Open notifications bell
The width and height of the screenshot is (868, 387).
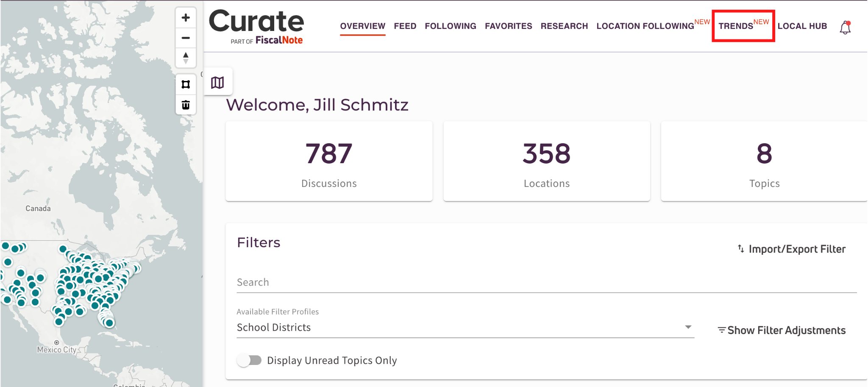[x=845, y=28]
